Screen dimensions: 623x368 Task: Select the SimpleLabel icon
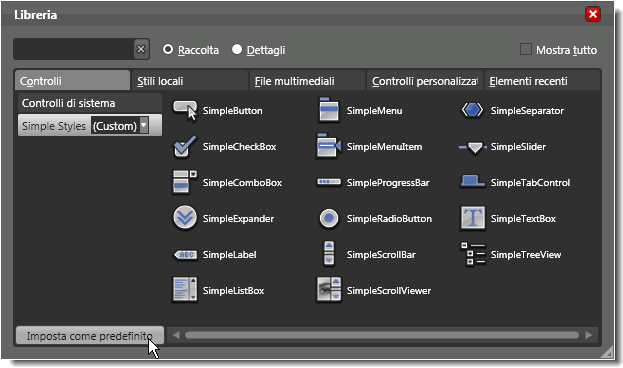[185, 254]
